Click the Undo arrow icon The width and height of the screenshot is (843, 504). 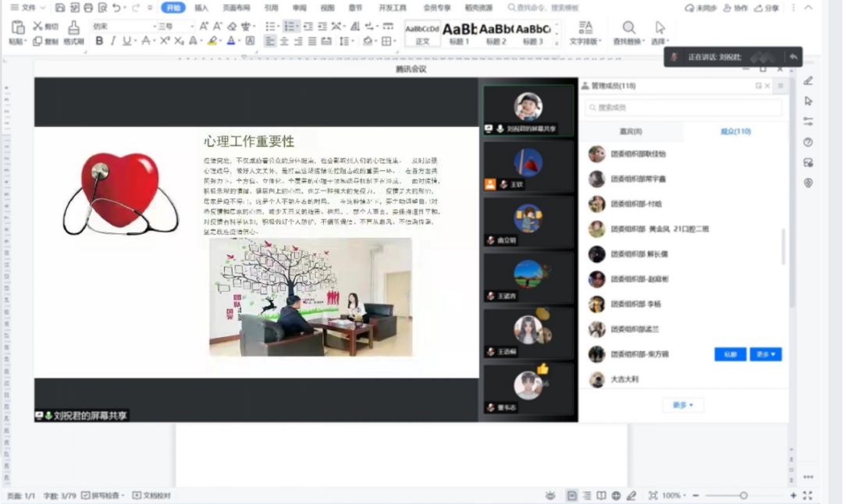[116, 8]
